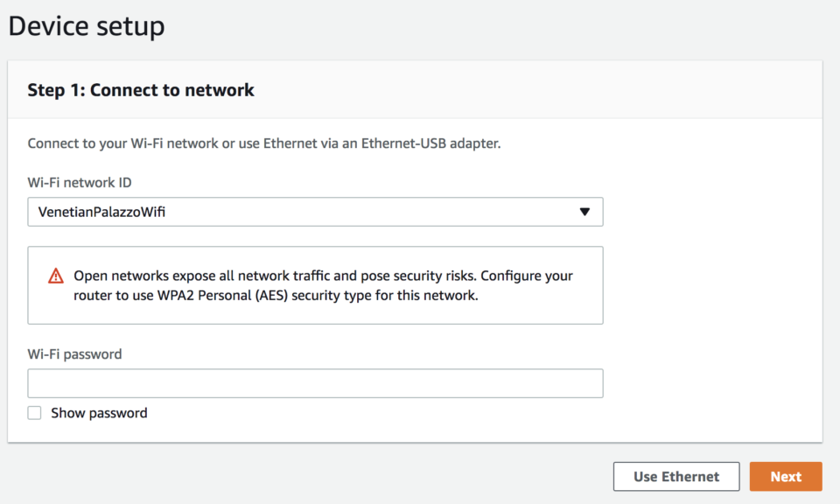The height and width of the screenshot is (504, 840).
Task: Click inside the warning message box
Action: pos(315,285)
